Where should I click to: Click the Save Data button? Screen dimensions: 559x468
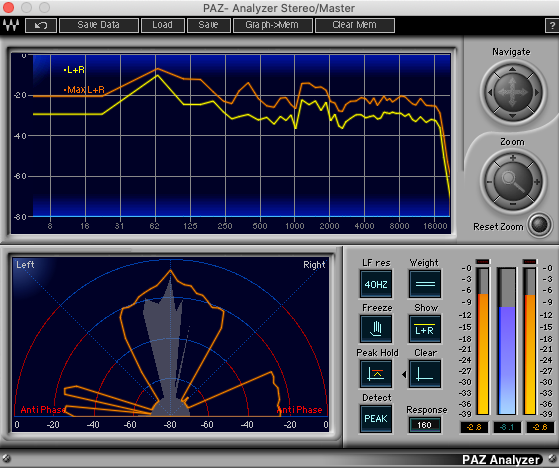(x=98, y=25)
